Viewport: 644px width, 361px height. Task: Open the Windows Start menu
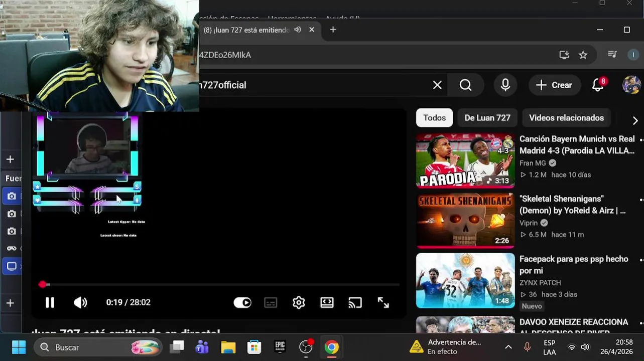coord(19,347)
